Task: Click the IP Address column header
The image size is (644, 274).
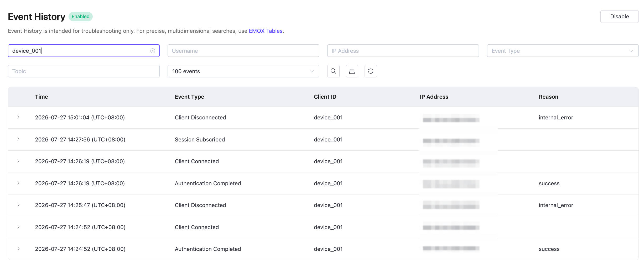Action: [434, 97]
